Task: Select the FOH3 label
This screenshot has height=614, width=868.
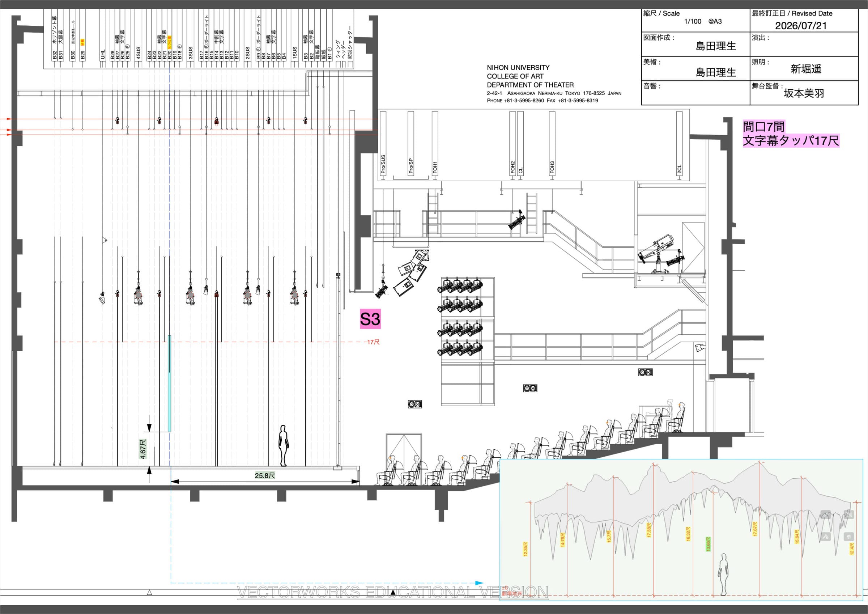Action: [x=552, y=168]
